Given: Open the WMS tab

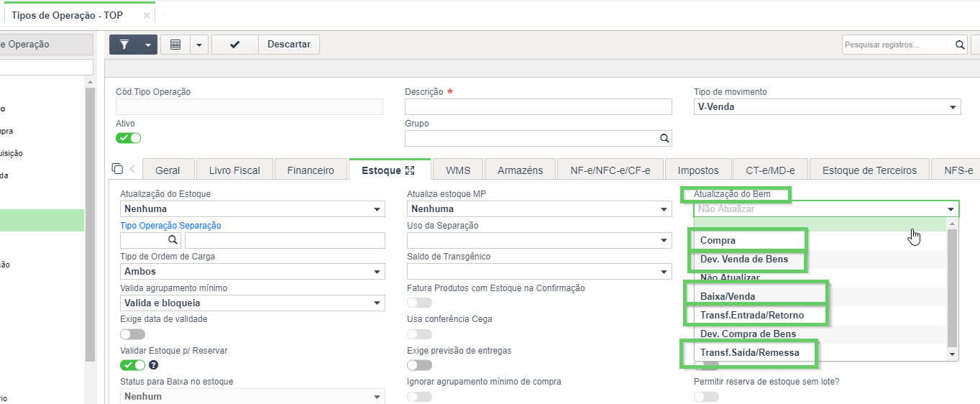Looking at the screenshot, I should (458, 170).
